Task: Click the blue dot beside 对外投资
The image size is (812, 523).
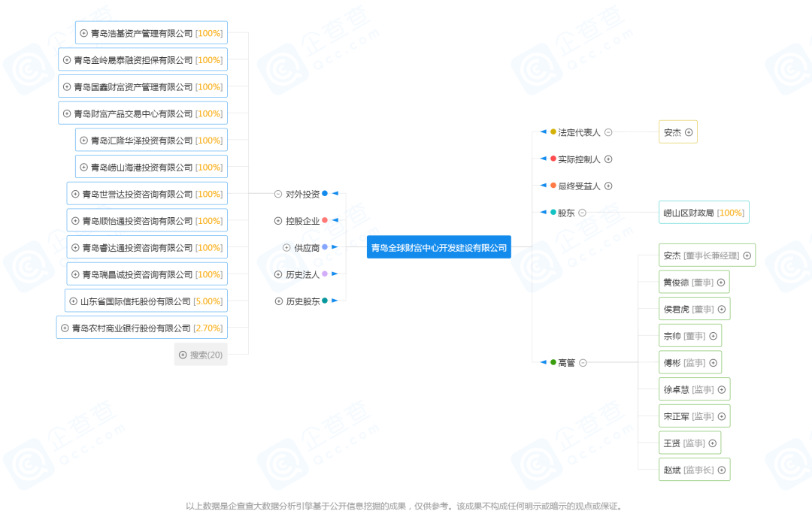Action: pos(325,194)
